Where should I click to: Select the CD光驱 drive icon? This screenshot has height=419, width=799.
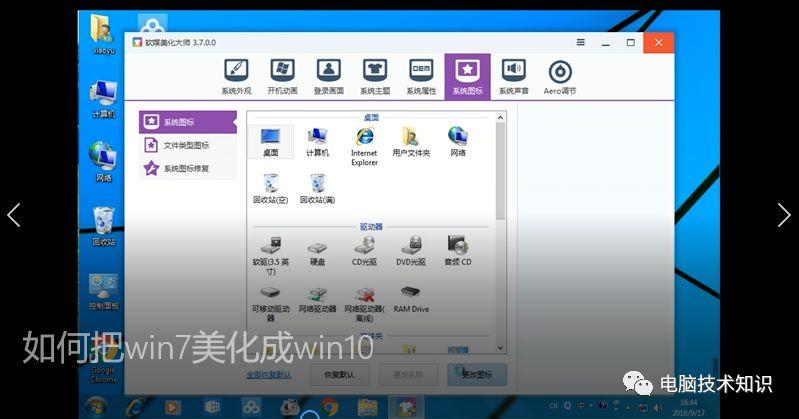click(x=364, y=252)
